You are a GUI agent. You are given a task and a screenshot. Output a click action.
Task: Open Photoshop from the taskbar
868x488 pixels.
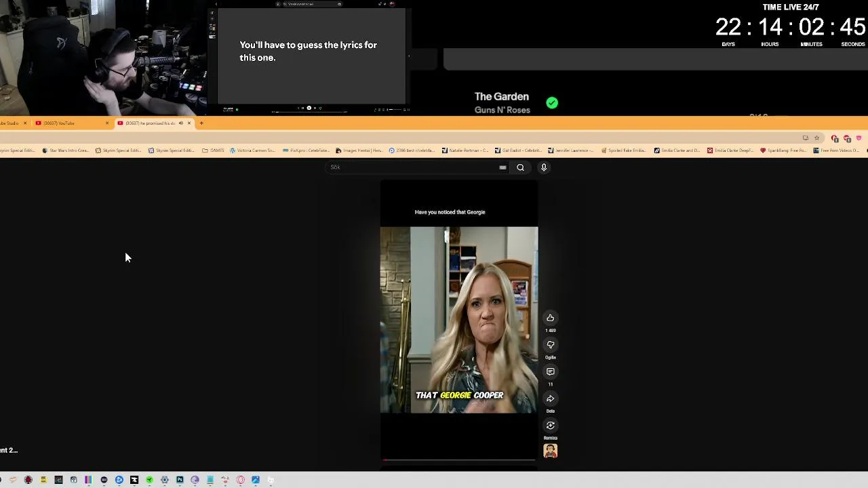point(180,480)
